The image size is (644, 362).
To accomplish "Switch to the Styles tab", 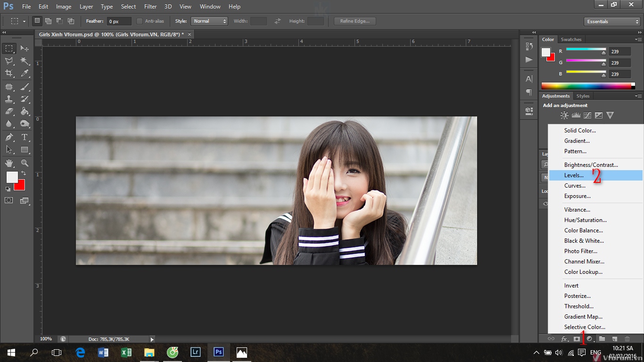I will tap(583, 96).
